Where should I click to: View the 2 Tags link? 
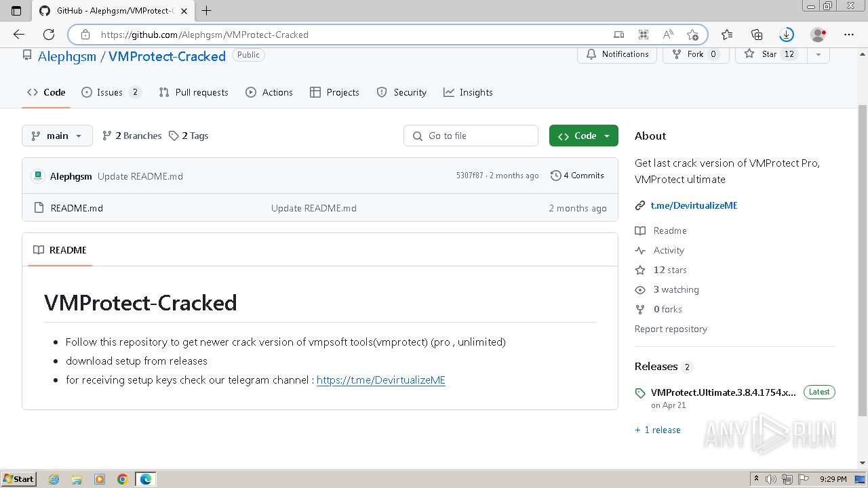tap(189, 136)
